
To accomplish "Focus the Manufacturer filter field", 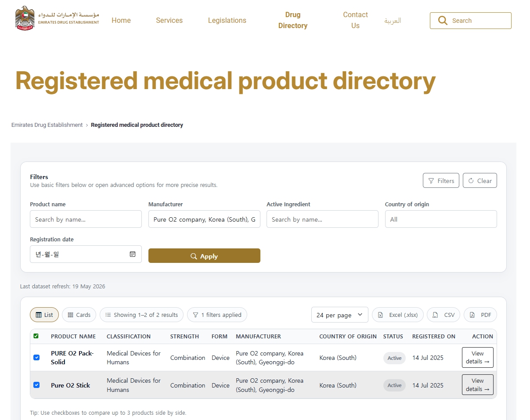I will (x=204, y=219).
